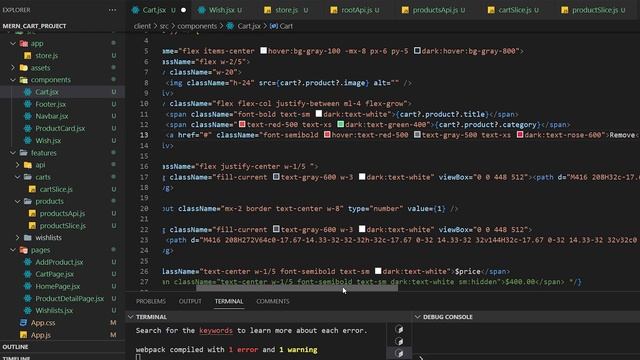Open ProductDetailPage.jsx in the explorer

pyautogui.click(x=70, y=298)
